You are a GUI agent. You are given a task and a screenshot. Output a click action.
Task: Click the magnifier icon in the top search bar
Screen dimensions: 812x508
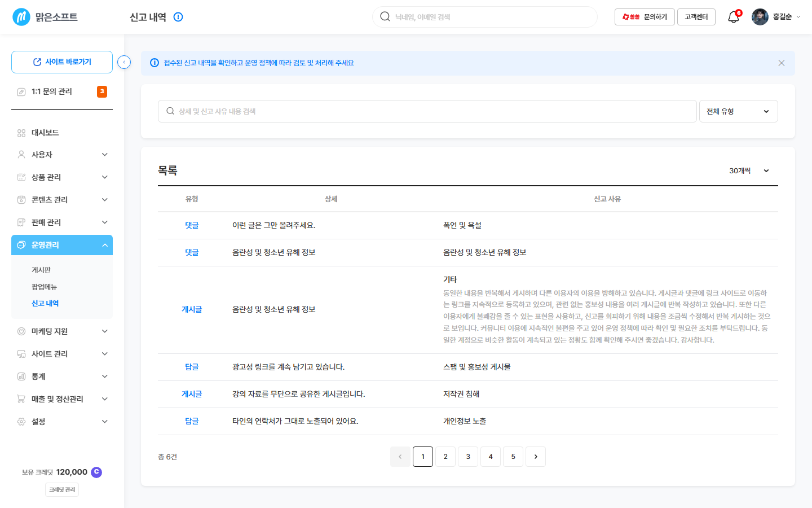tap(385, 17)
